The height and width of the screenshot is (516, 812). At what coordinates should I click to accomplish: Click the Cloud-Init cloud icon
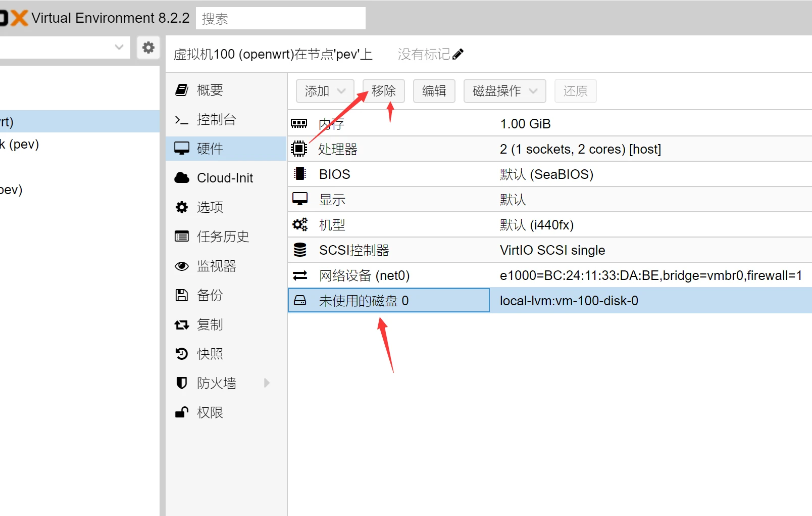182,178
